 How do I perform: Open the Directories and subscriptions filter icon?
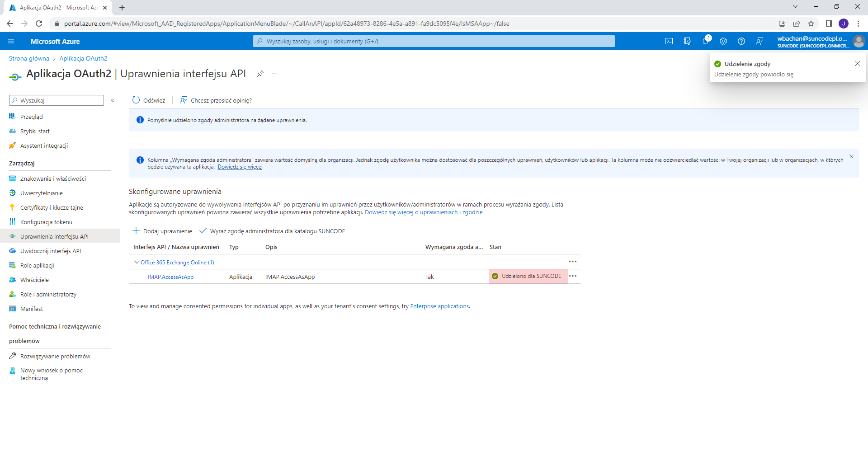click(687, 41)
